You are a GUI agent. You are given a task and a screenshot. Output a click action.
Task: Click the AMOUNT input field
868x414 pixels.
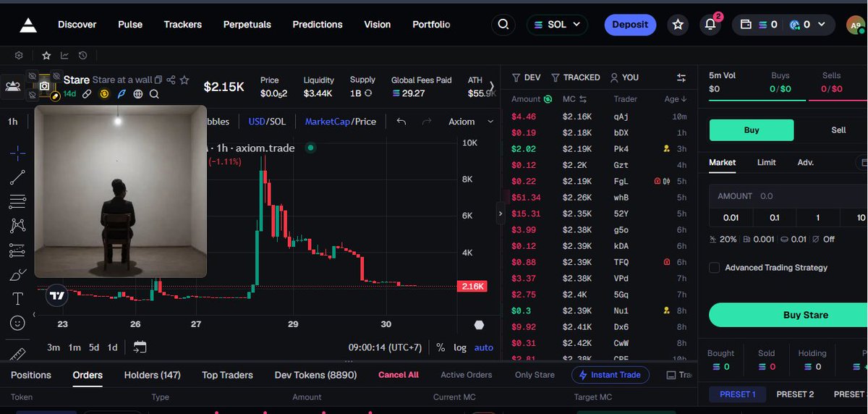click(788, 196)
